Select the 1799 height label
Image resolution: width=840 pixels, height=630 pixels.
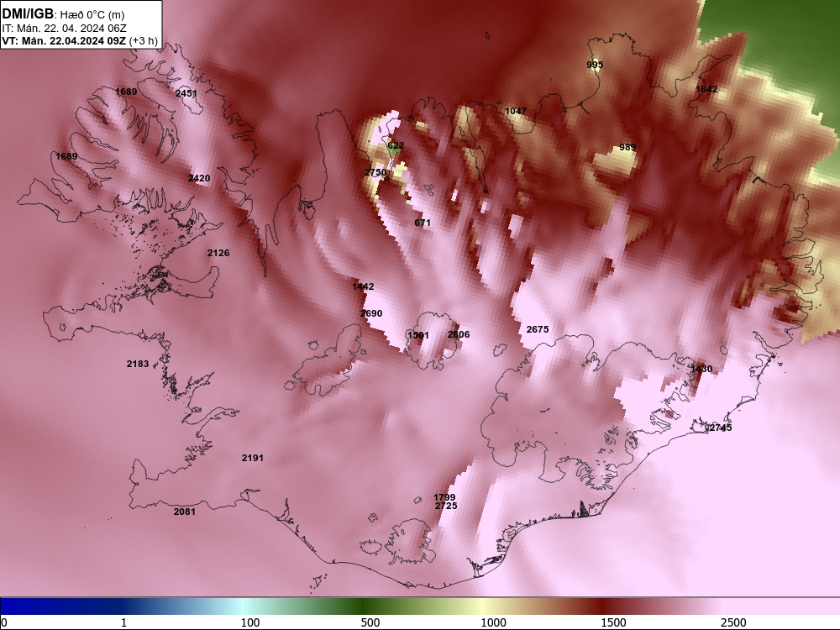point(444,497)
